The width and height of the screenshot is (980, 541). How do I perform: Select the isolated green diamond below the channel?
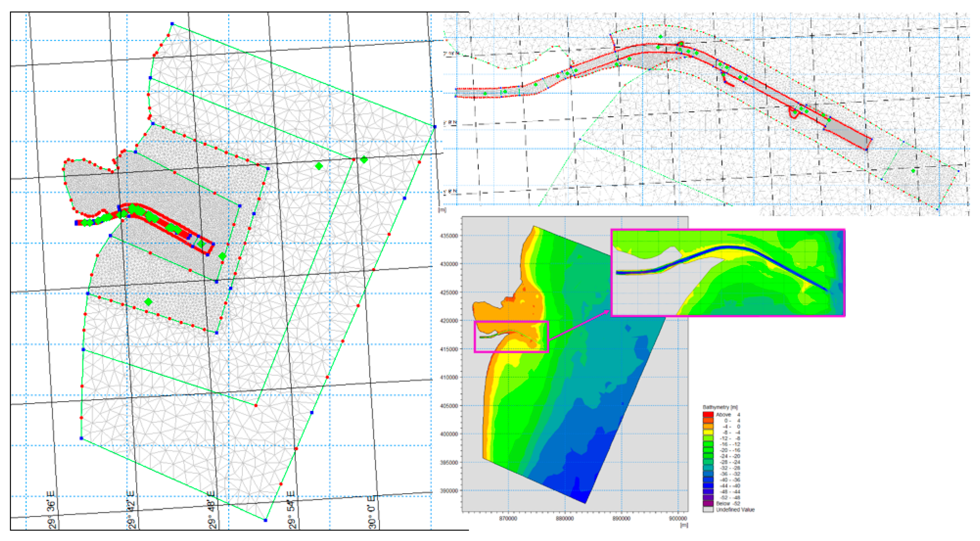[x=148, y=302]
